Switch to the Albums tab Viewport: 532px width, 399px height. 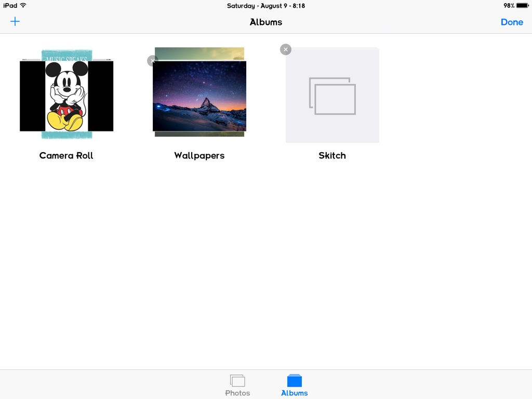(295, 385)
